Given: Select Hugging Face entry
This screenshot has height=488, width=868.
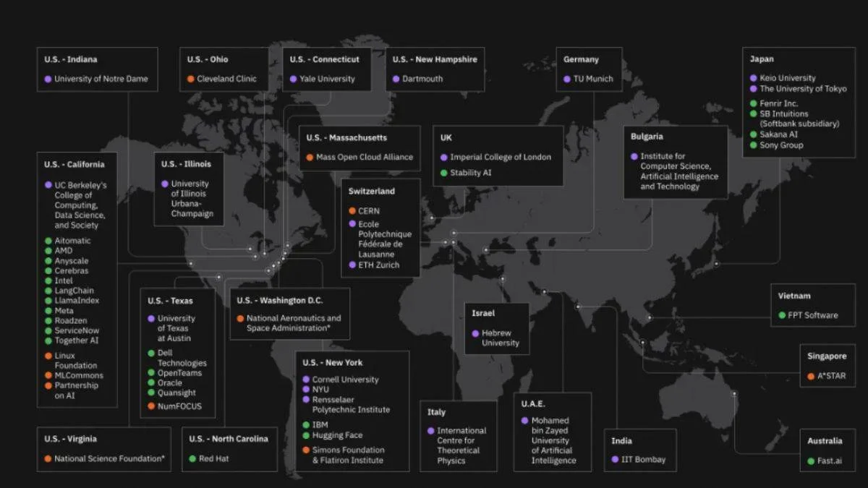Looking at the screenshot, I should [x=333, y=436].
